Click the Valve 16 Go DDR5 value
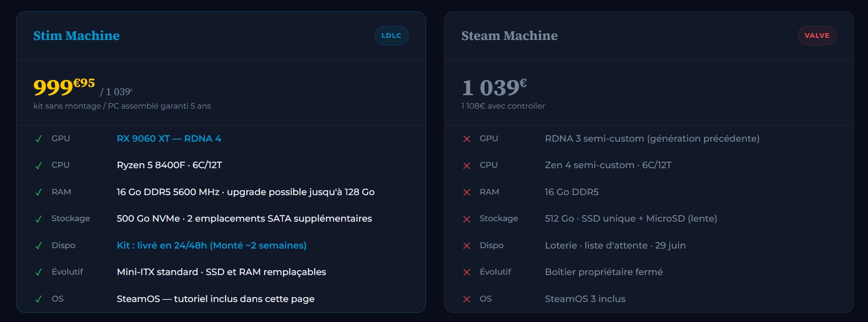Image resolution: width=868 pixels, height=322 pixels. [572, 192]
